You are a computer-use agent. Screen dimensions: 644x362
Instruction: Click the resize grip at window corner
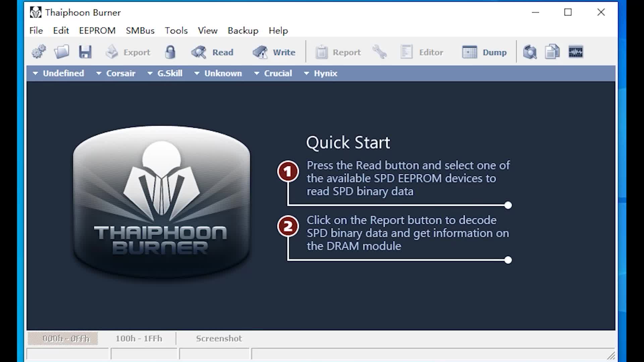(x=611, y=356)
